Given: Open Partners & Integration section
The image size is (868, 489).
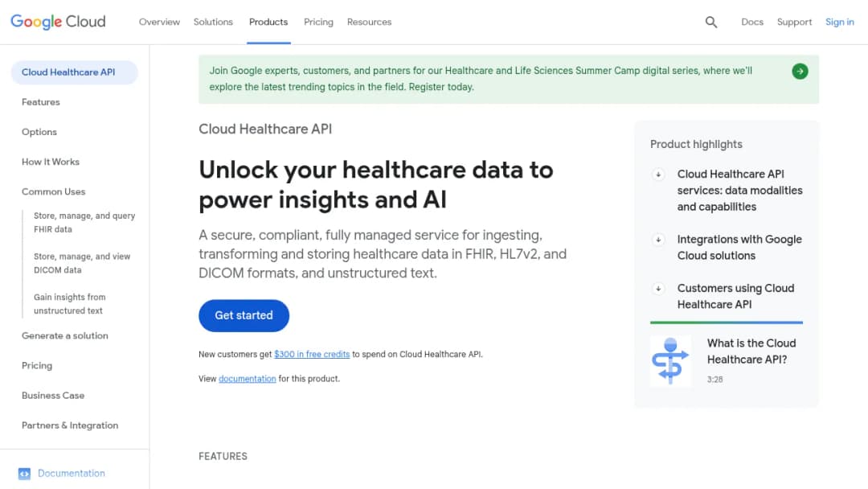Looking at the screenshot, I should point(70,425).
